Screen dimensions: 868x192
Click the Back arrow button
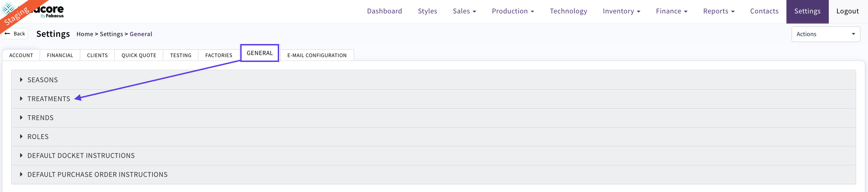pyautogui.click(x=15, y=34)
